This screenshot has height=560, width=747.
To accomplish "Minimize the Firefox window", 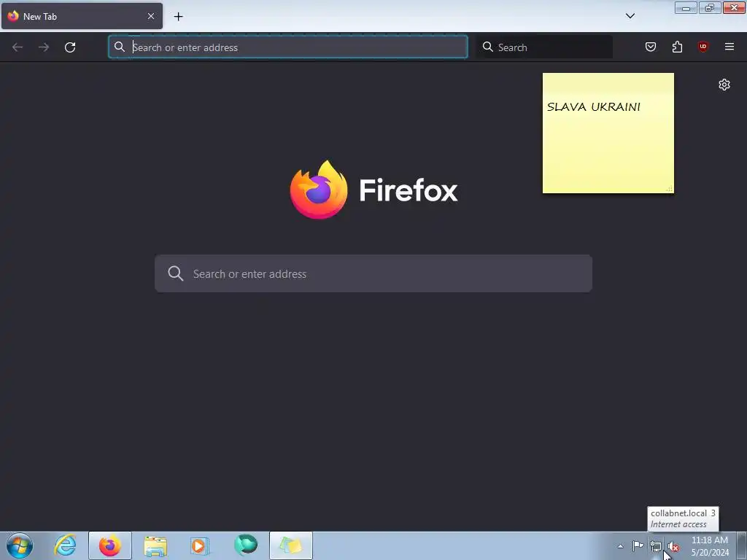I will (686, 8).
